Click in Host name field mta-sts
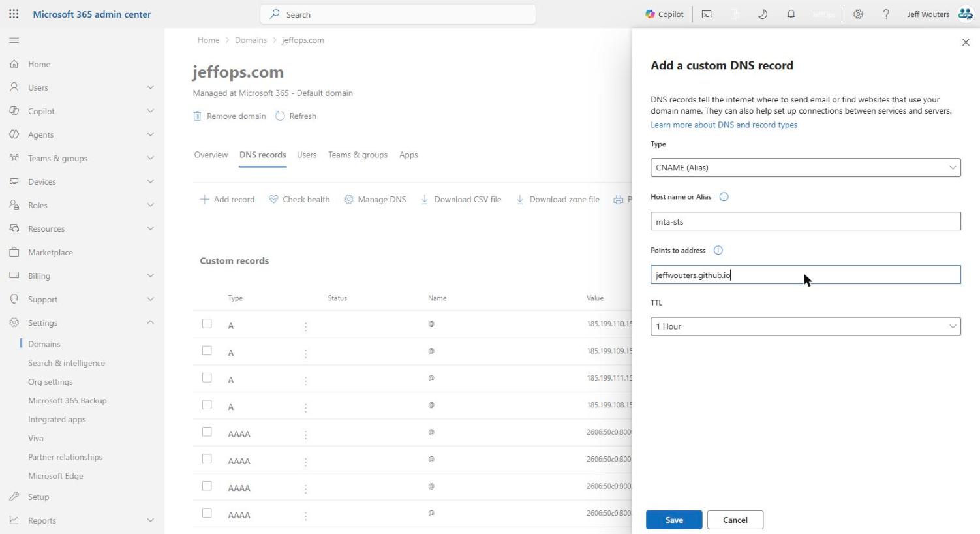Viewport: 980px width, 534px height. (805, 221)
